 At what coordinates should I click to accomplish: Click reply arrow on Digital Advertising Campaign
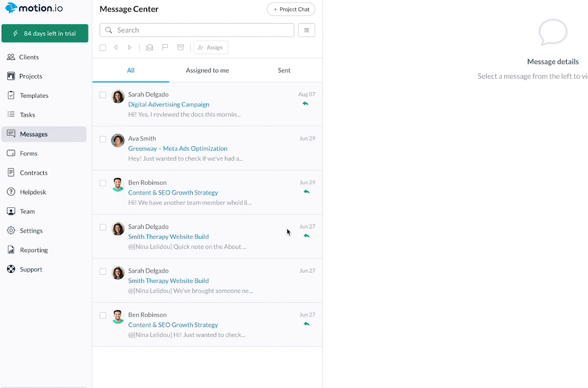[x=306, y=104]
